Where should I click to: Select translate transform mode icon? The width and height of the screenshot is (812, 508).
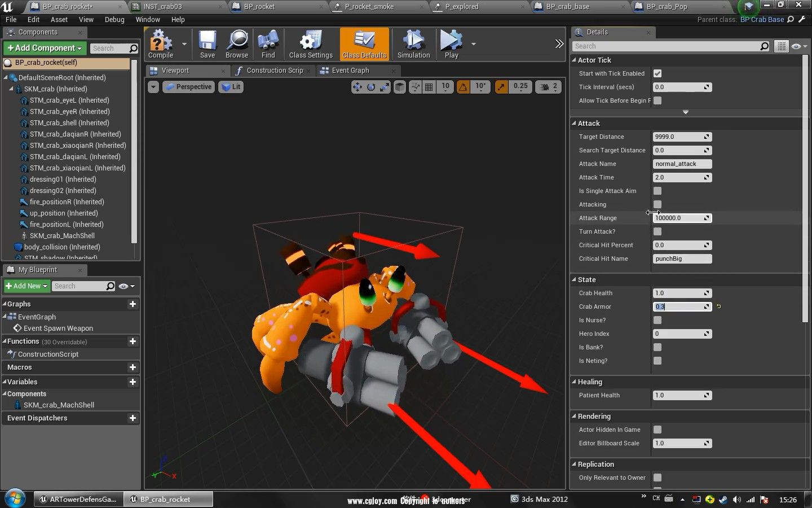coord(357,87)
